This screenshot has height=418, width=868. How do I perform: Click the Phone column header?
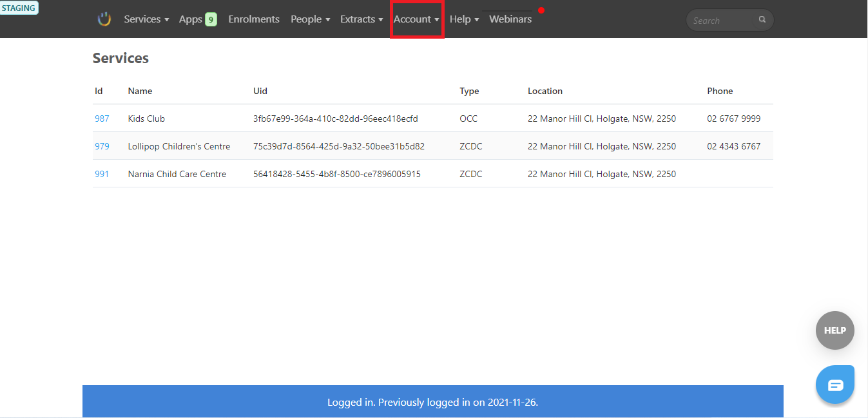click(x=720, y=91)
